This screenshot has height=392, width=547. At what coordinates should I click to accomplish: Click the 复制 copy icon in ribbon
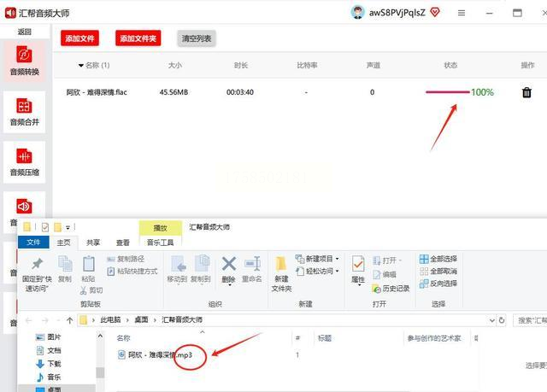(x=65, y=264)
